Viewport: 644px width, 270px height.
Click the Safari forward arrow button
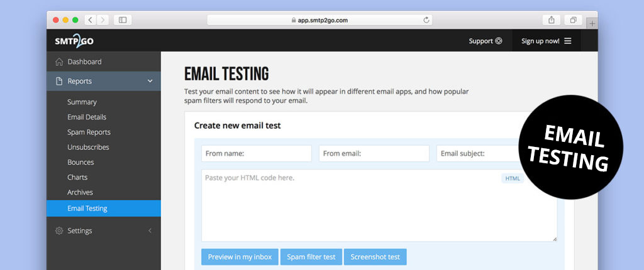[x=103, y=19]
